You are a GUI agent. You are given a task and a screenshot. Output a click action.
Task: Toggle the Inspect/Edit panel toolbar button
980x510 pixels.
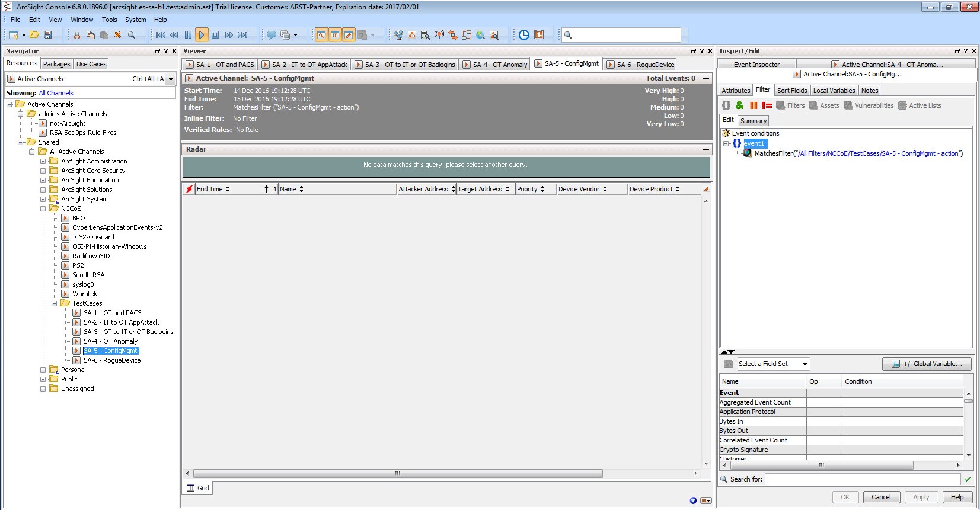[349, 35]
